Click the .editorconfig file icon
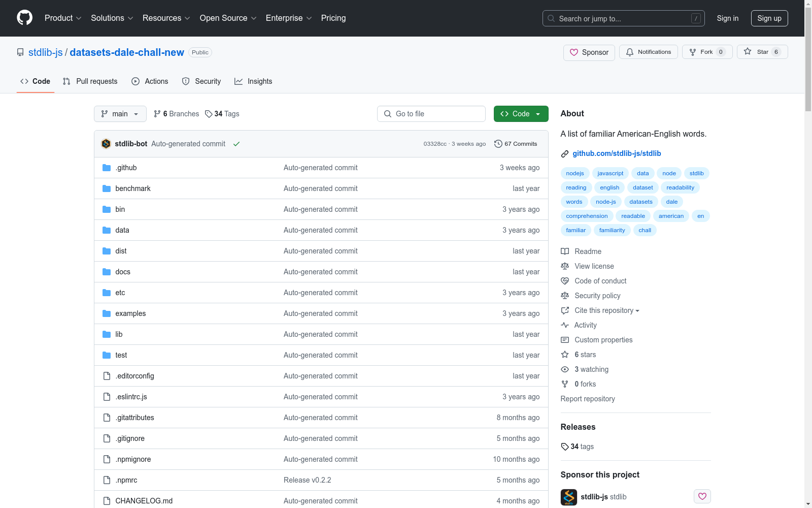The image size is (812, 508). pyautogui.click(x=107, y=376)
